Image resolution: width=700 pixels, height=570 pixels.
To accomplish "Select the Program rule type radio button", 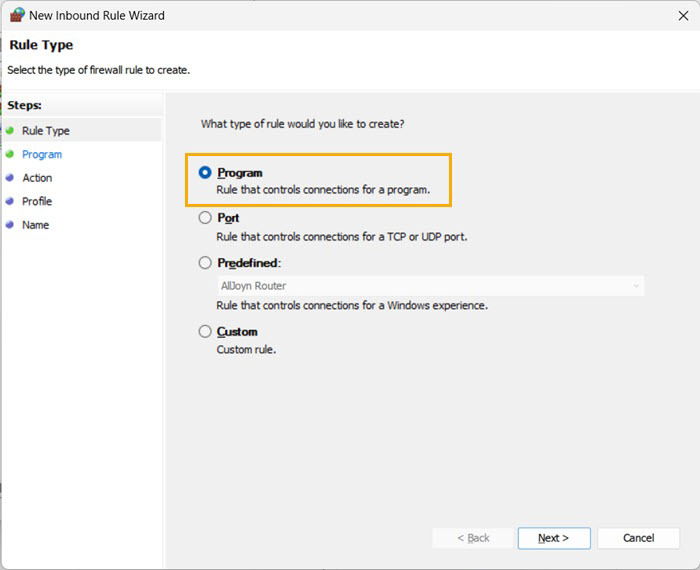I will [x=205, y=172].
